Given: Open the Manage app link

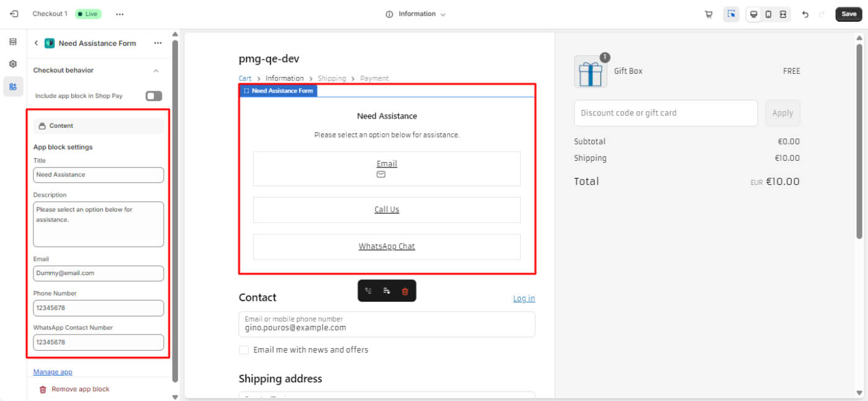Looking at the screenshot, I should [x=53, y=372].
